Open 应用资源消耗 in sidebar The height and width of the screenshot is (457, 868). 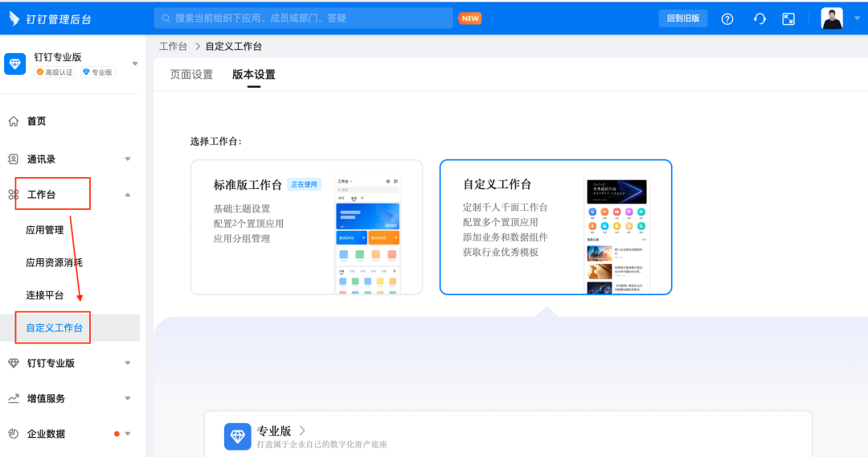[x=55, y=262]
